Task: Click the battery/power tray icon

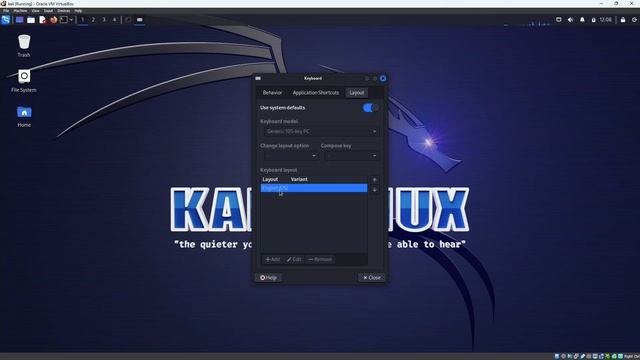Action: tap(593, 20)
